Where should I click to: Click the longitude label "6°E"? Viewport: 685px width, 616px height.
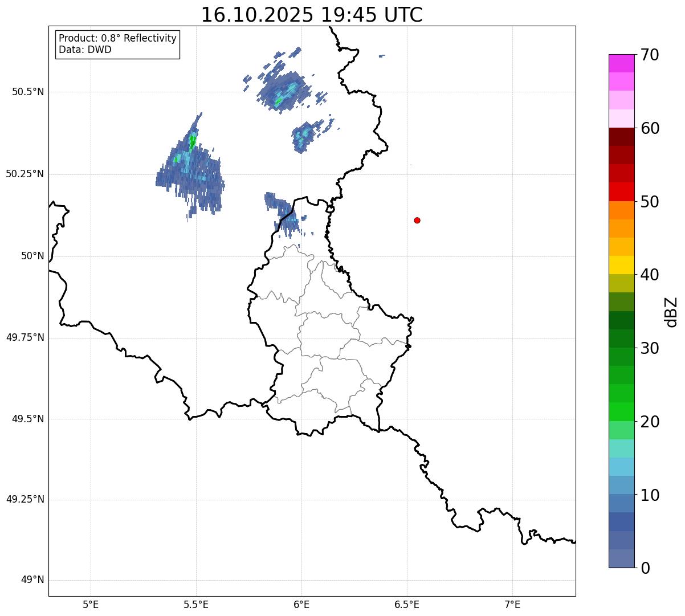pos(301,605)
